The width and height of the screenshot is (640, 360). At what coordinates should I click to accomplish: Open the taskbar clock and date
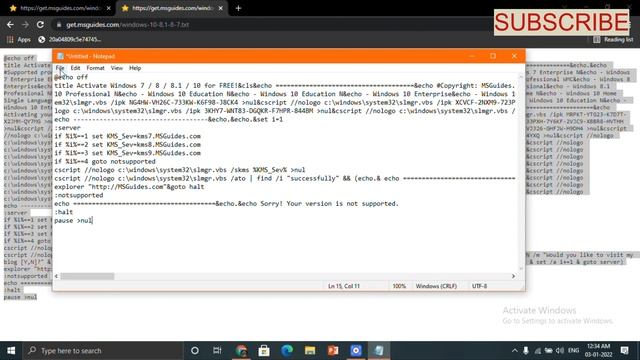(598, 351)
